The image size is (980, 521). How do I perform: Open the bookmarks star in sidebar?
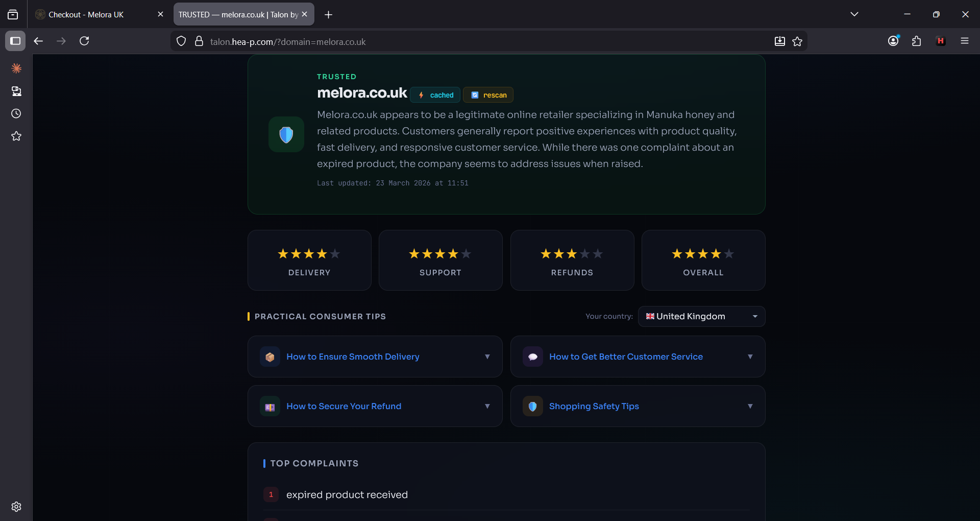coord(16,136)
